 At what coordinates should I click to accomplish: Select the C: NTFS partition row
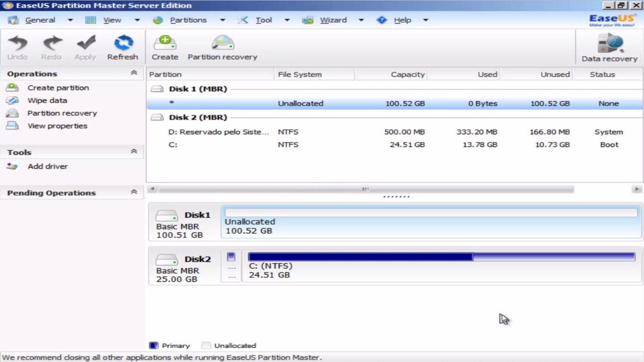395,145
